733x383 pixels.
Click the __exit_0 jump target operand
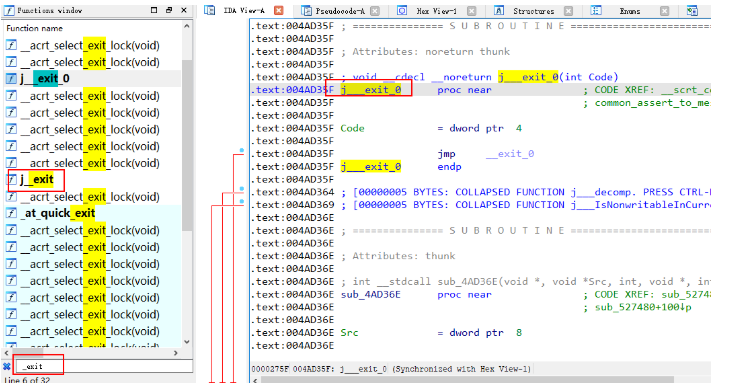[510, 154]
